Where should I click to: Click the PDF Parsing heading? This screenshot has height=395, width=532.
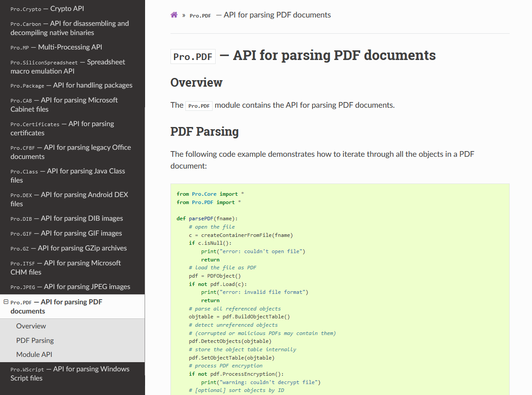point(205,131)
